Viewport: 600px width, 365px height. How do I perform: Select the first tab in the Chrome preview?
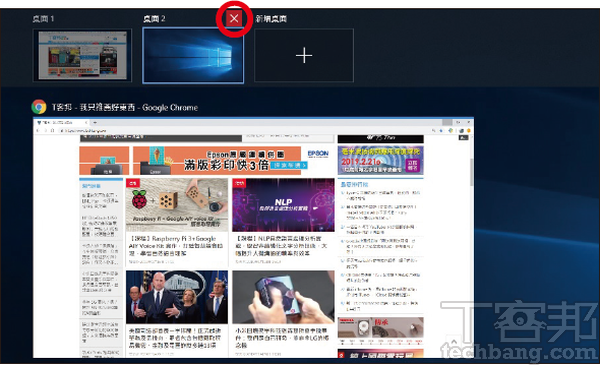[61, 122]
